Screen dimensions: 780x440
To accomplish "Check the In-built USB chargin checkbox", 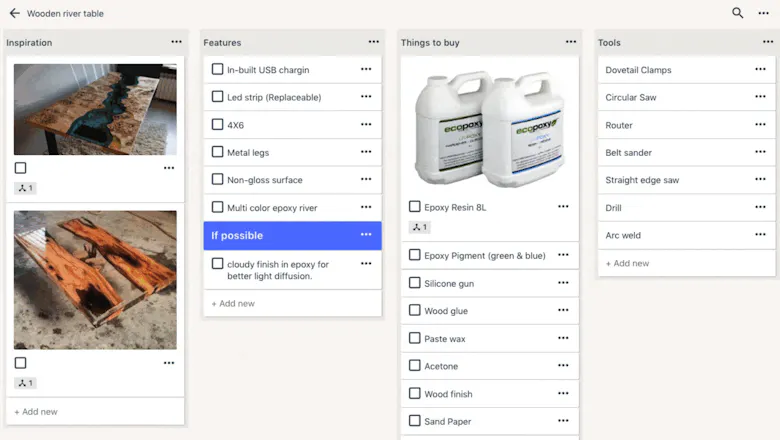I will 217,69.
